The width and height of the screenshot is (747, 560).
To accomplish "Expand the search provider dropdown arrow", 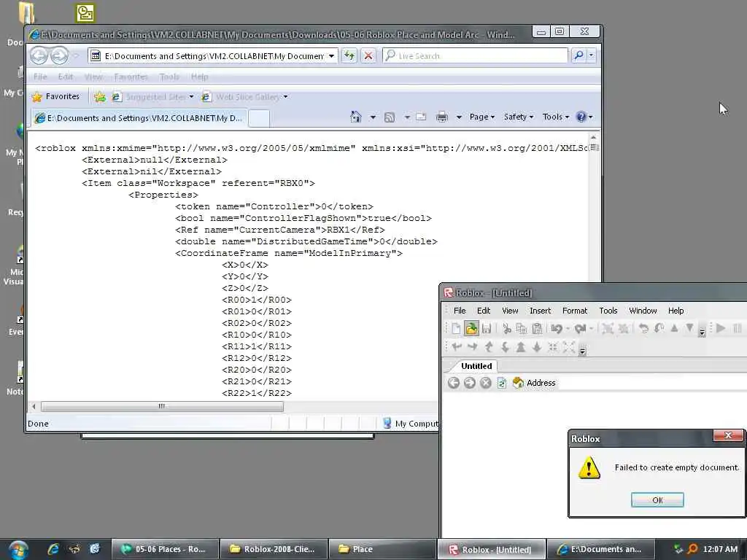I will click(x=591, y=55).
